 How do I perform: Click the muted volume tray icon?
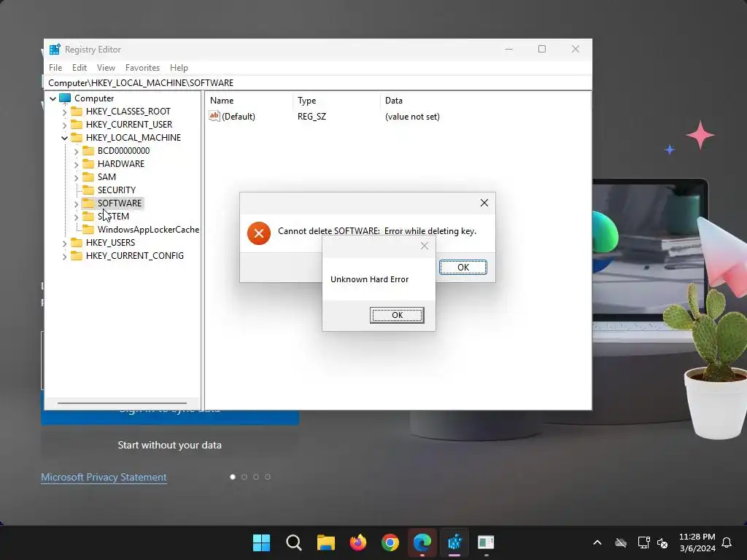click(x=662, y=542)
